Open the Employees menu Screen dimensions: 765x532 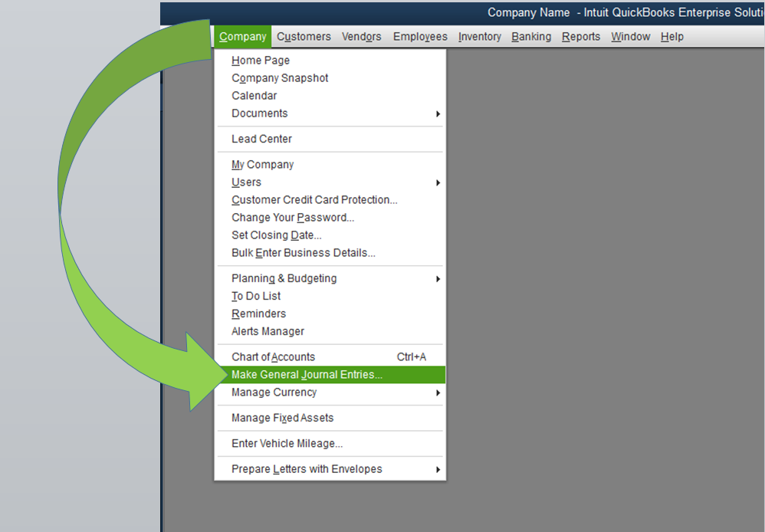coord(420,37)
